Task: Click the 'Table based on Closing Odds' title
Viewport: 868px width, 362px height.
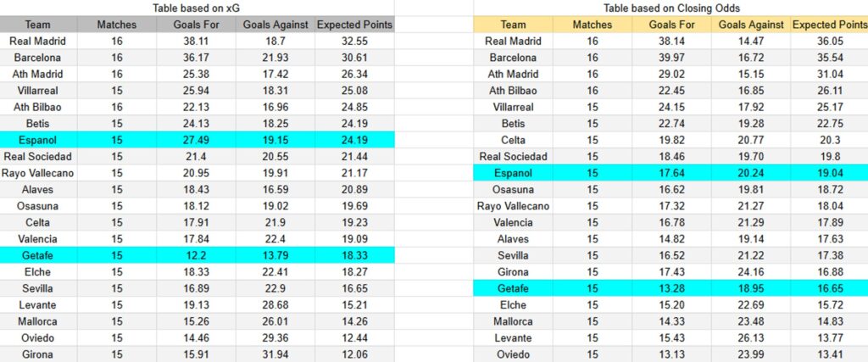Action: coord(670,8)
